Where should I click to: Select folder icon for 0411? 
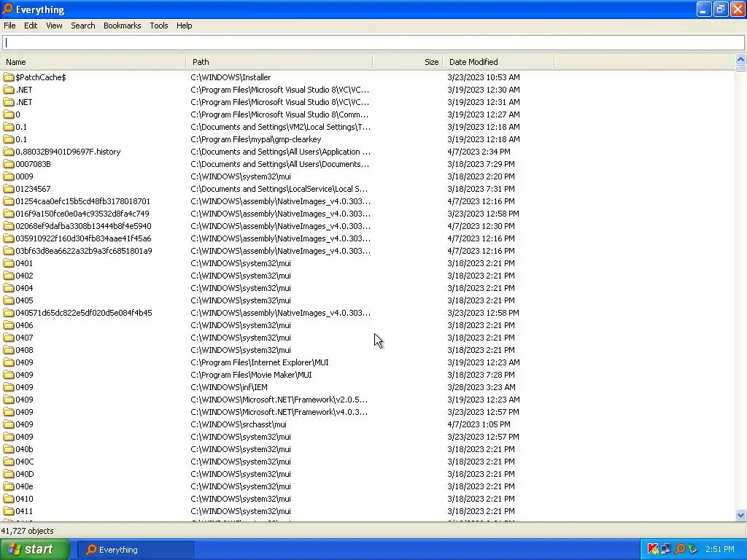click(9, 511)
